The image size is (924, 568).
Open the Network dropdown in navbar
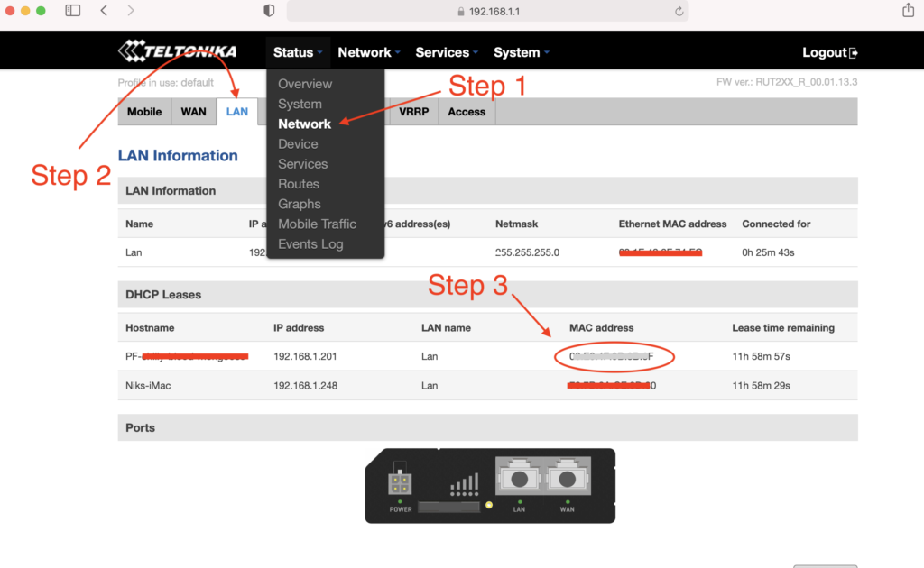[368, 52]
